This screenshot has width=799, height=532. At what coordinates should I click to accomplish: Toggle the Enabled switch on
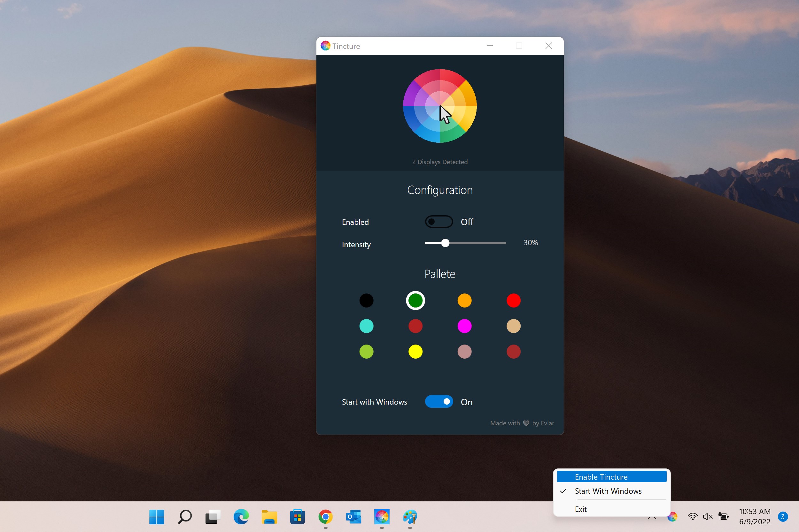click(439, 222)
